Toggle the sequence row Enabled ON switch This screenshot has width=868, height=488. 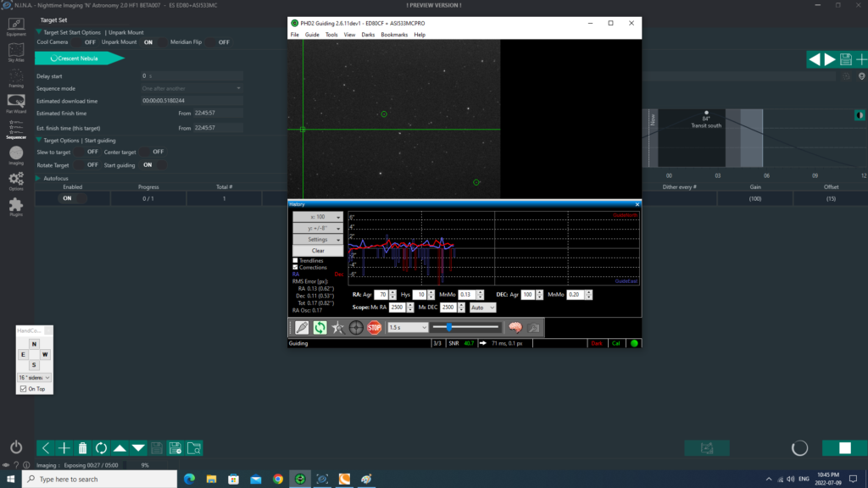73,198
